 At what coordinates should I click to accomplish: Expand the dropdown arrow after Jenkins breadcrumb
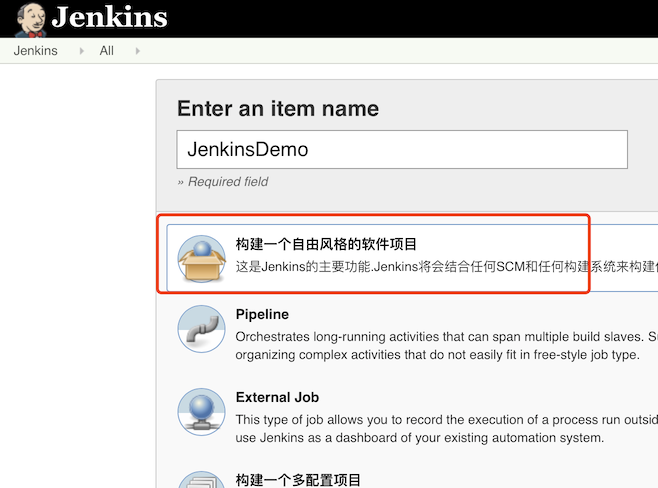click(x=81, y=51)
